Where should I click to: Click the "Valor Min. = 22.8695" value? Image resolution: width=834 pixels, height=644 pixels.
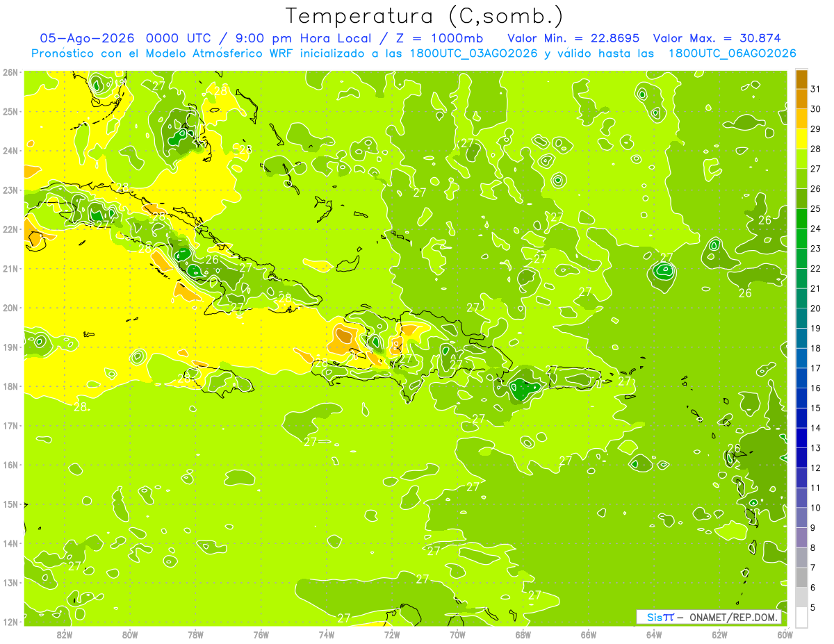(x=573, y=38)
